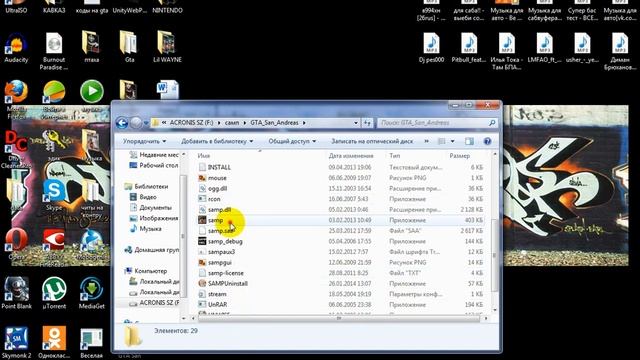Refresh the GTA_San_Andreas folder view

click(367, 123)
